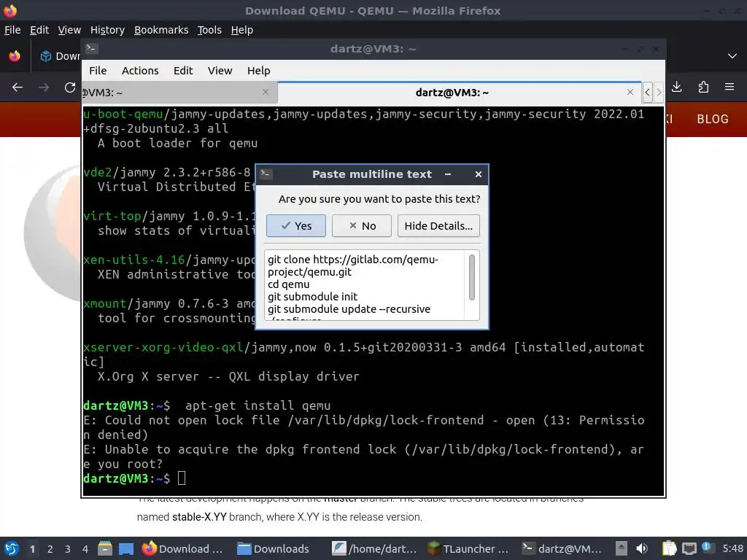
Task: Switch to the first terminal tab
Action: pos(179,93)
